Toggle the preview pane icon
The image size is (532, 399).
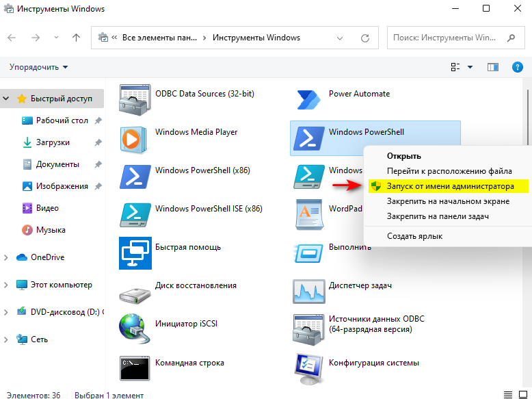point(492,67)
